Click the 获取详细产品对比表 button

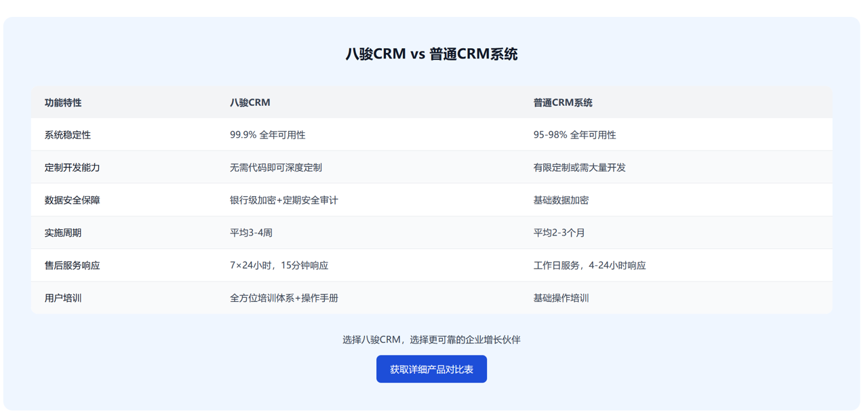(431, 369)
